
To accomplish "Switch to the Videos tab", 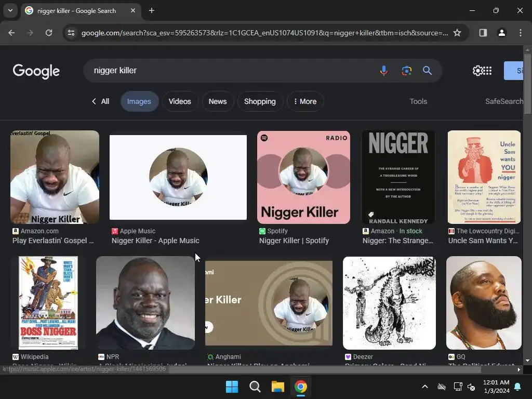I will [x=180, y=101].
